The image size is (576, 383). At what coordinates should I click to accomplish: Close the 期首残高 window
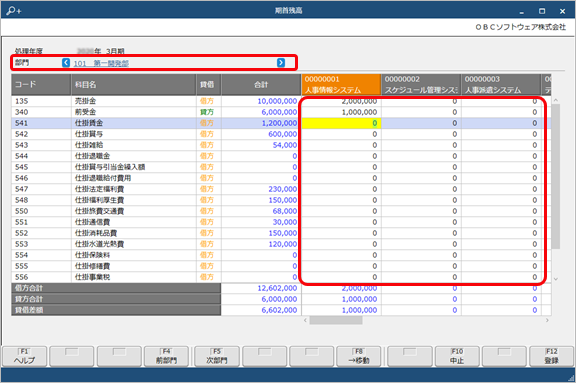tap(562, 11)
